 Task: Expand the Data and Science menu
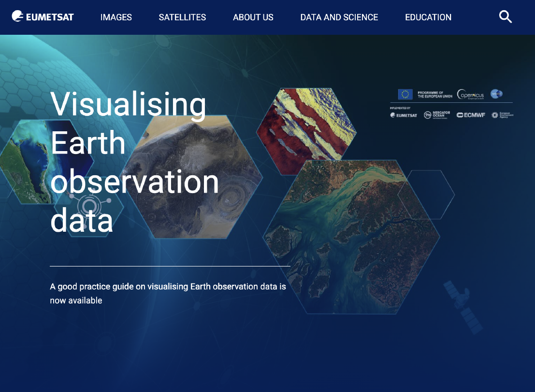(339, 17)
